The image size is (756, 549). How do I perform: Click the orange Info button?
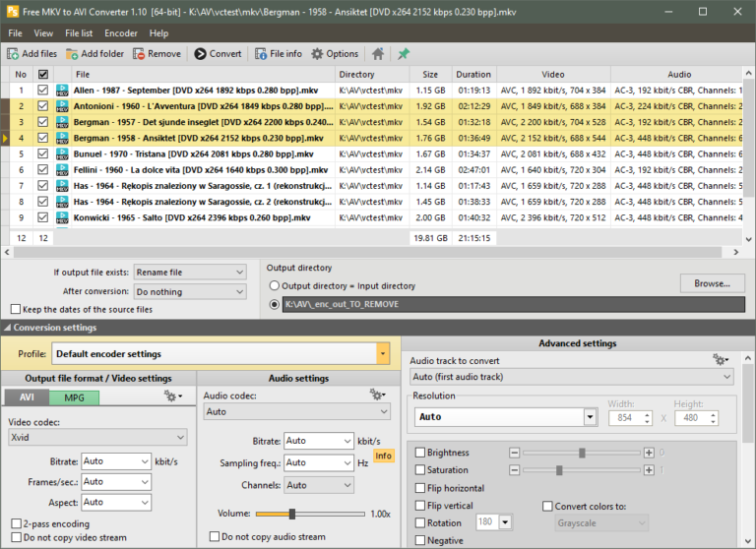pos(384,456)
